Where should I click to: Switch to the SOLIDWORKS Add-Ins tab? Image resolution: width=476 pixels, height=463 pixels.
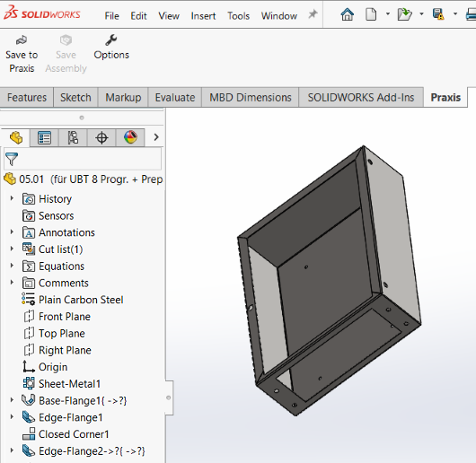[x=361, y=97]
